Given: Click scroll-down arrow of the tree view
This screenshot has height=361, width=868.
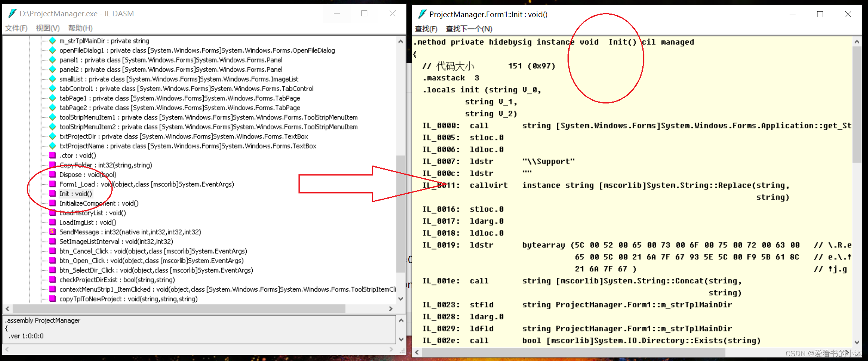Looking at the screenshot, I should pyautogui.click(x=401, y=299).
